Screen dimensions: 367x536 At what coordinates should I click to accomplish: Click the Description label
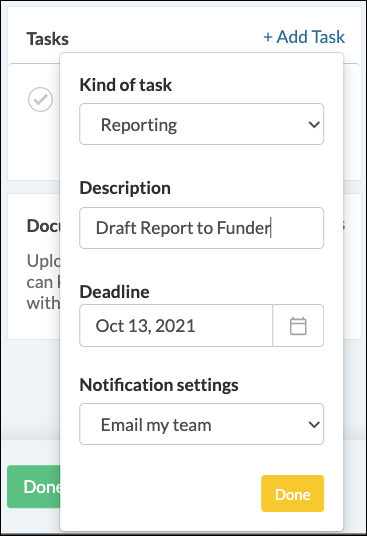[125, 188]
